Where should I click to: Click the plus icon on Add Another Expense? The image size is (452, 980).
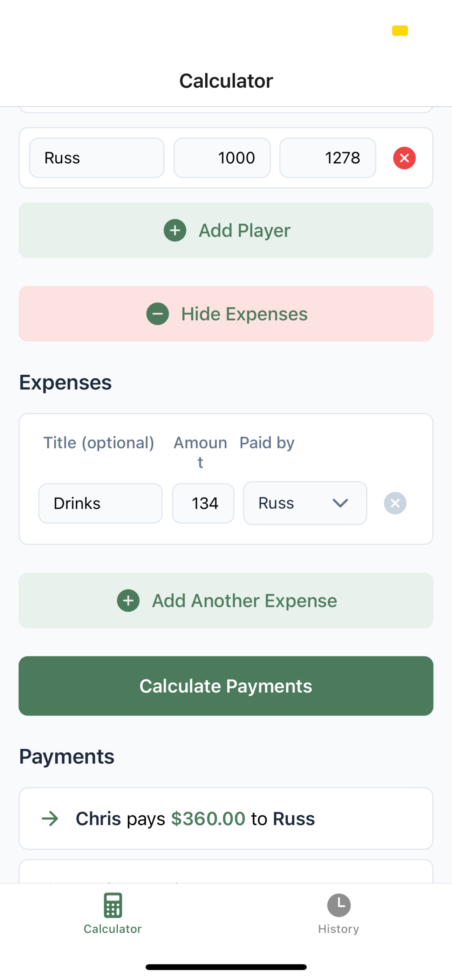pos(128,600)
